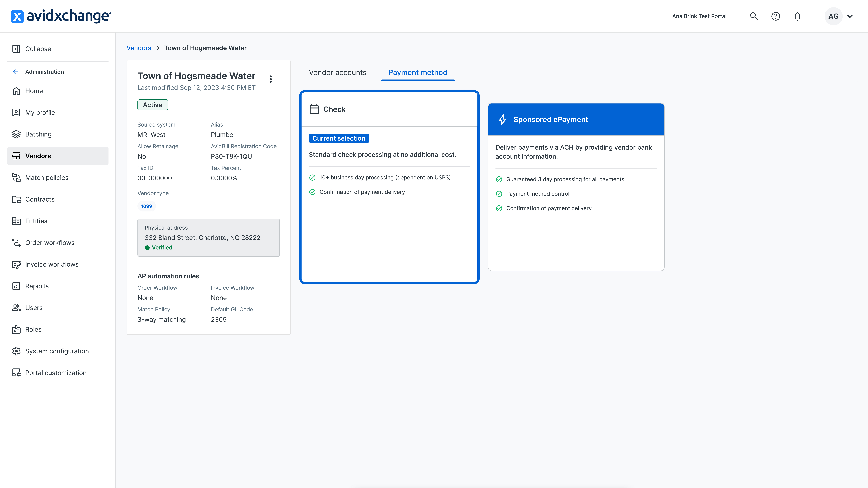Open help via question mark icon
This screenshot has height=488, width=868.
776,16
